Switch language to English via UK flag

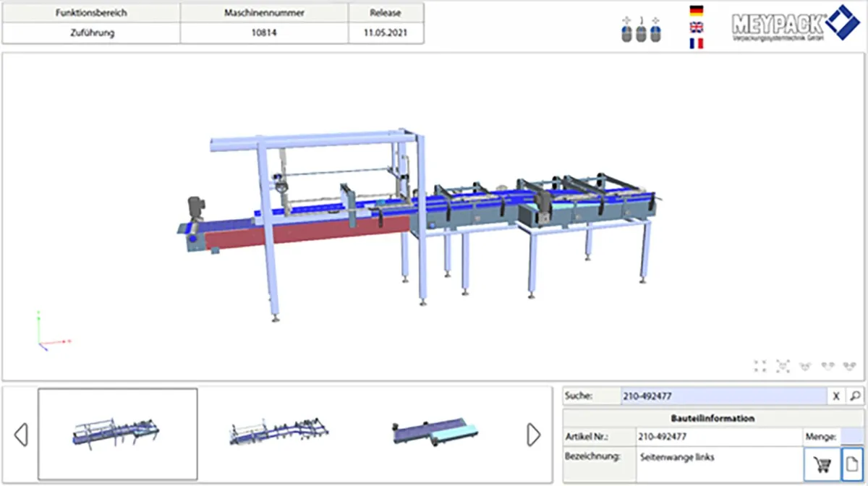click(x=697, y=27)
